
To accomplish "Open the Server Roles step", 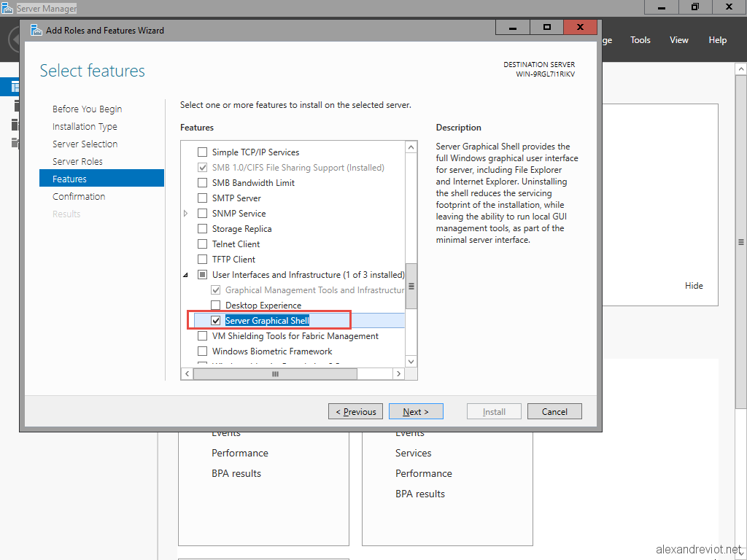I will click(x=77, y=161).
